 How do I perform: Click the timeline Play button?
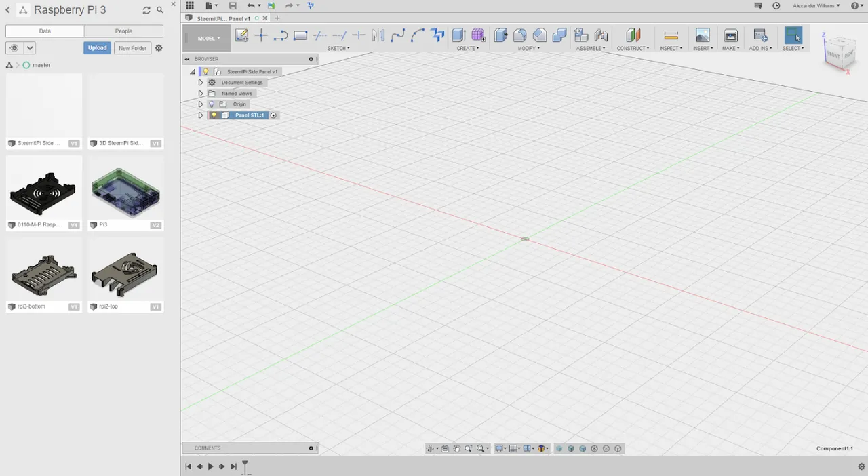[210, 467]
